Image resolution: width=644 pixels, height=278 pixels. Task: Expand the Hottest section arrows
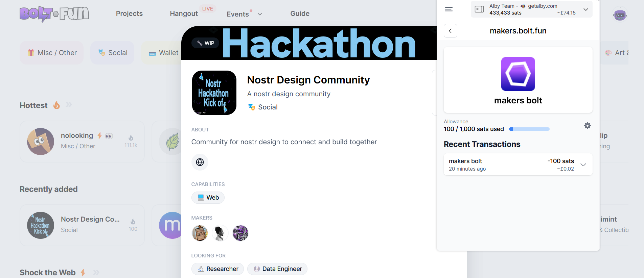[x=69, y=105]
